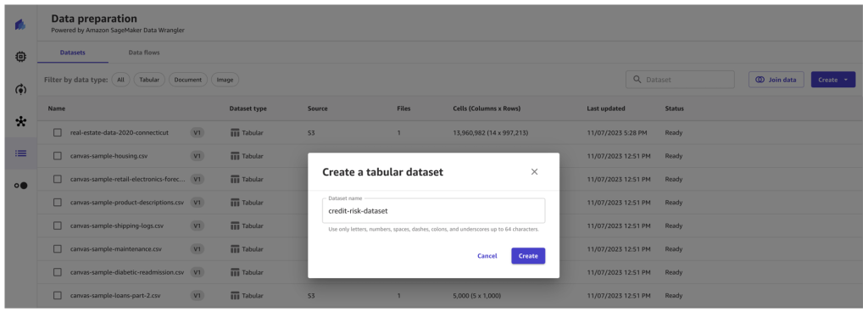Click table icon for real-estate-data-2020-connecticut
Image resolution: width=868 pixels, height=312 pixels.
tap(235, 133)
